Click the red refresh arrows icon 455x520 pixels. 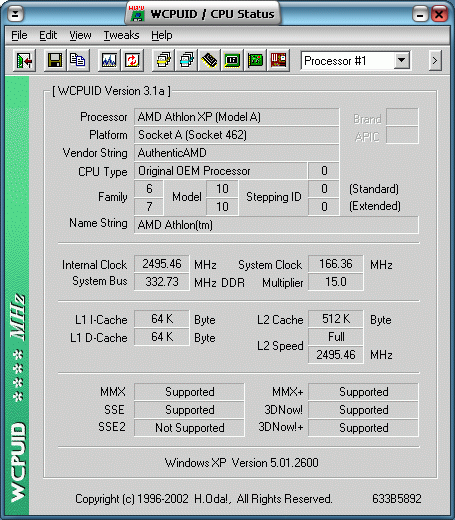132,60
